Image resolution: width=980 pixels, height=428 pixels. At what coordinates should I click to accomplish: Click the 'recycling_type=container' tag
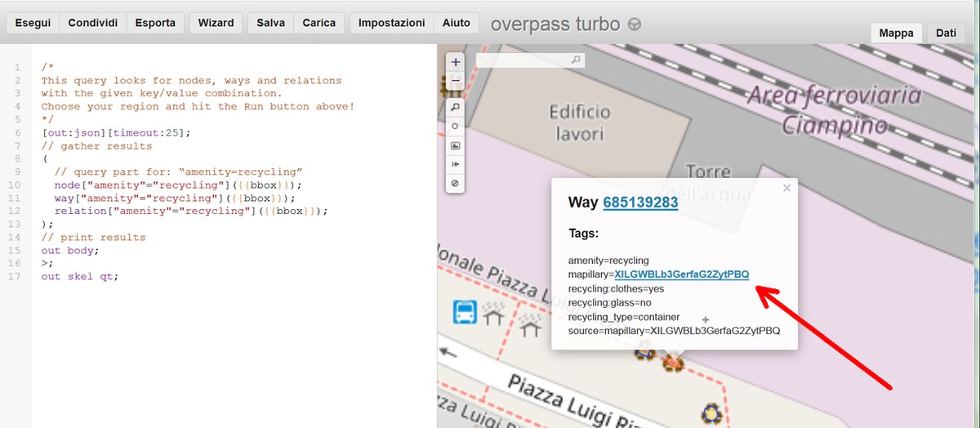[624, 317]
